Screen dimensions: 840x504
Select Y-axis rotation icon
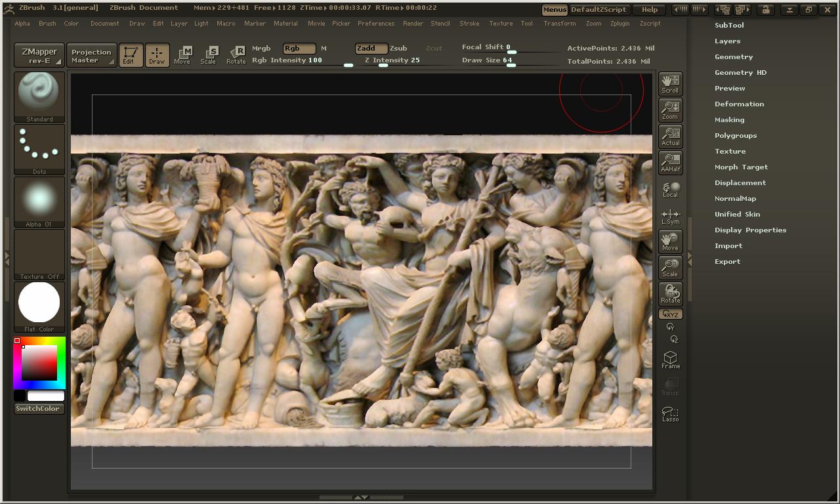670,327
